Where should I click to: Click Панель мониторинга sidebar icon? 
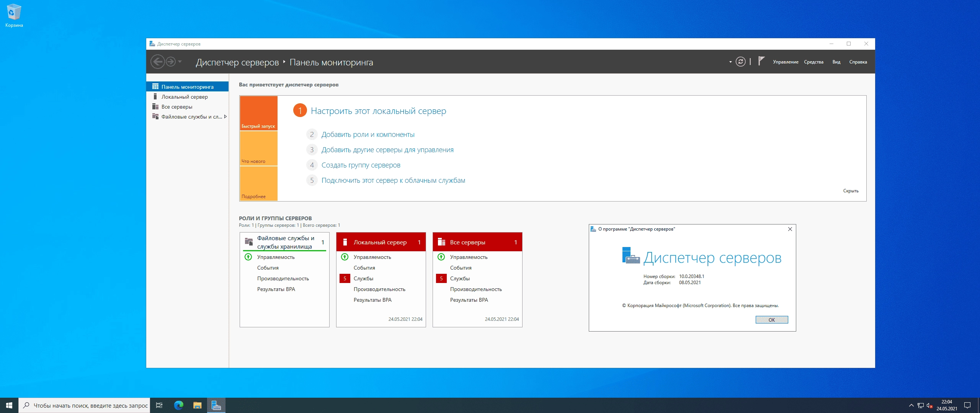point(155,87)
